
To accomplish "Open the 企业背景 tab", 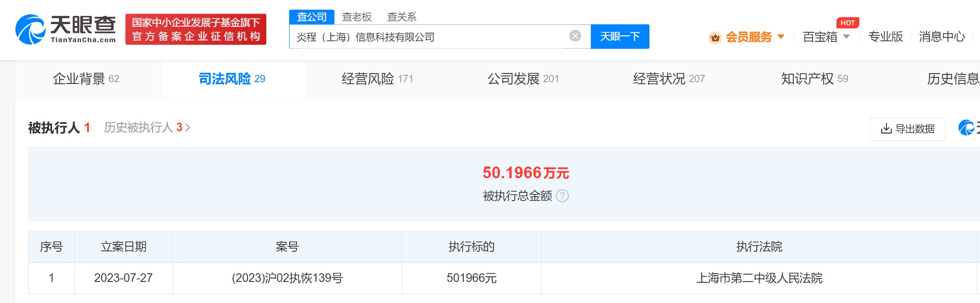I will [x=88, y=79].
